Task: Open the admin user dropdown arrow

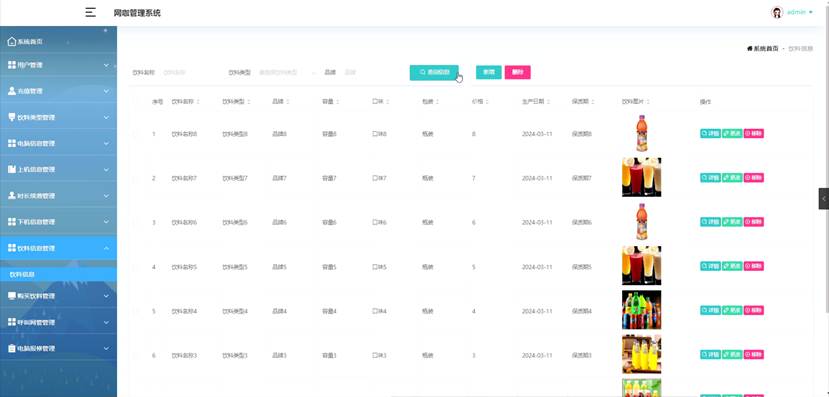Action: click(810, 12)
